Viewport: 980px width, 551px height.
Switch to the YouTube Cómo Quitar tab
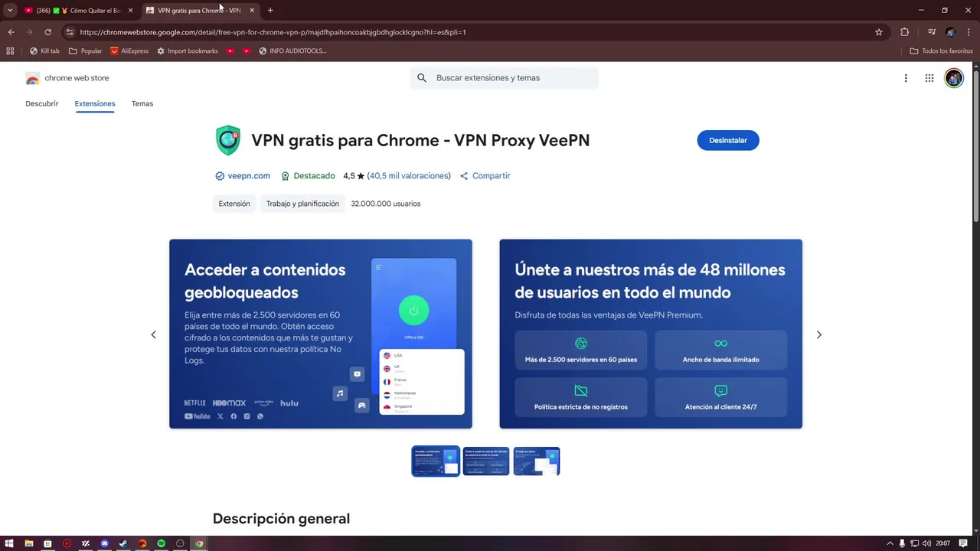pos(73,11)
